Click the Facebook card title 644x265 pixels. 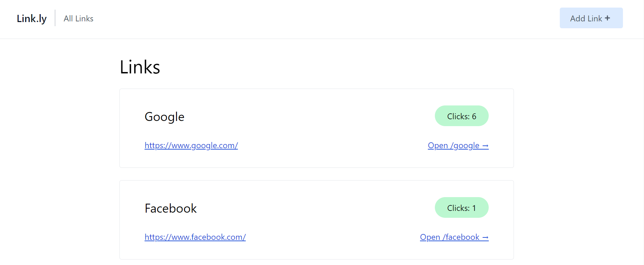point(170,208)
